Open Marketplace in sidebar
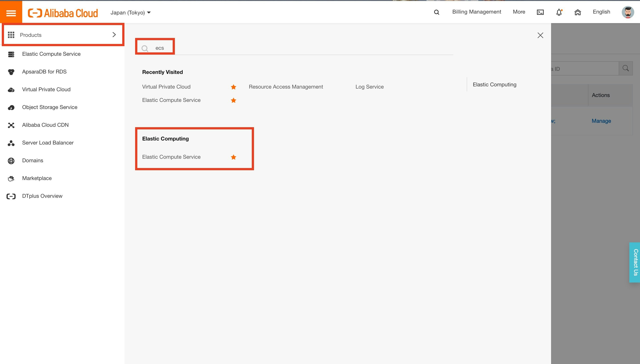 click(x=37, y=178)
